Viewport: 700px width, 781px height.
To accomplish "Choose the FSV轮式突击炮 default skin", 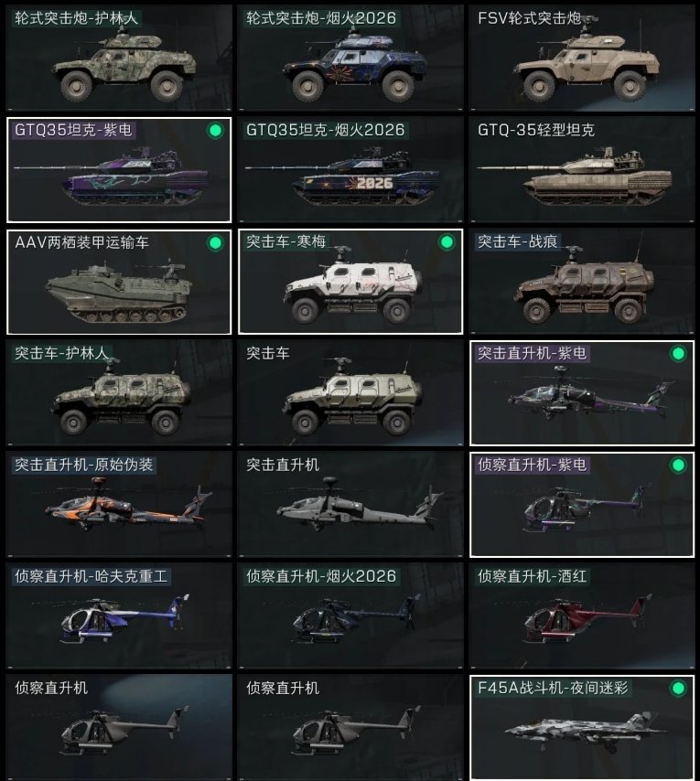I will [582, 58].
